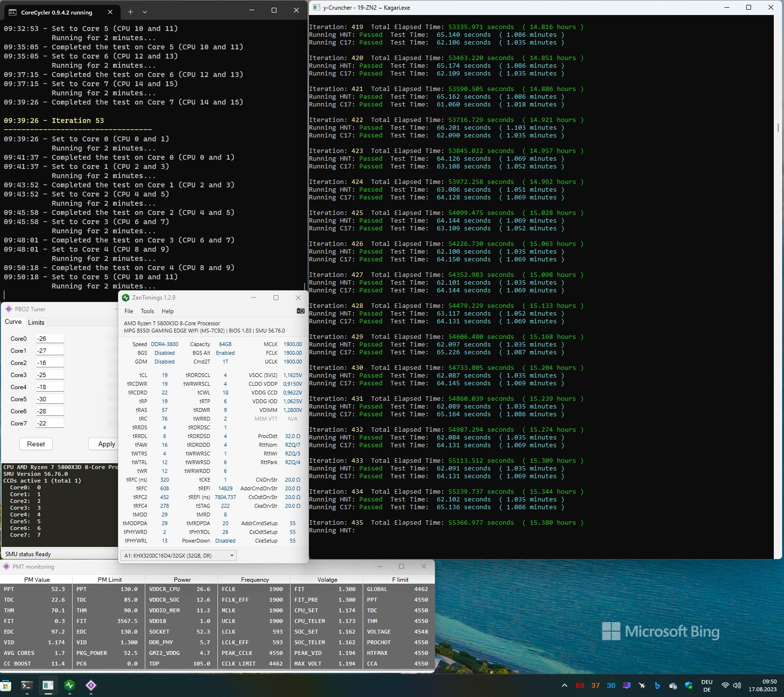Click the 'PM Value' column header
This screenshot has width=784, height=697.
point(37,579)
